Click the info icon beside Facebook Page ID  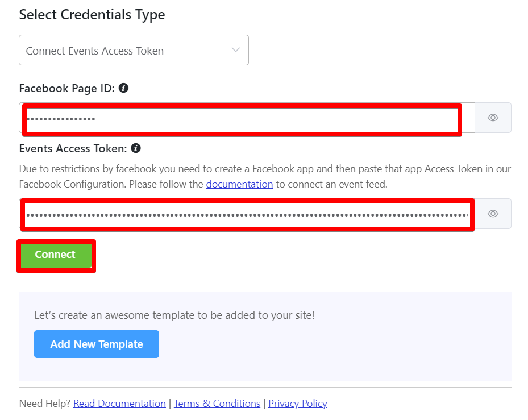123,88
